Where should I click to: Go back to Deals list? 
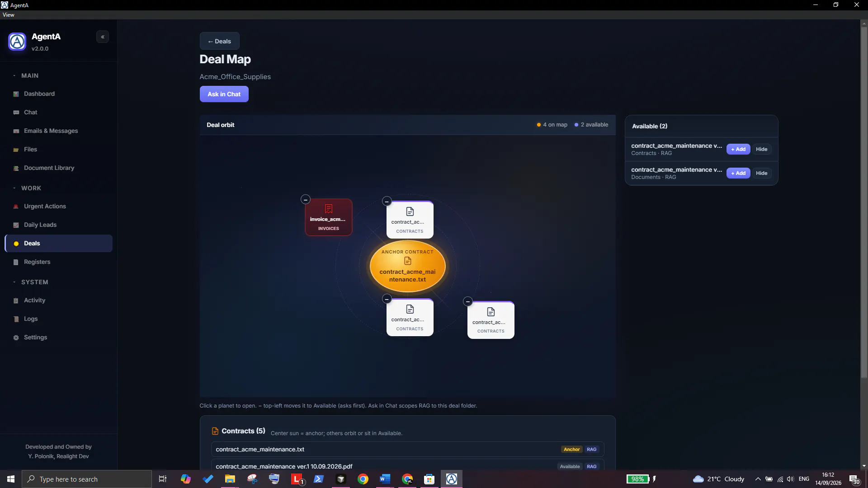(x=219, y=41)
